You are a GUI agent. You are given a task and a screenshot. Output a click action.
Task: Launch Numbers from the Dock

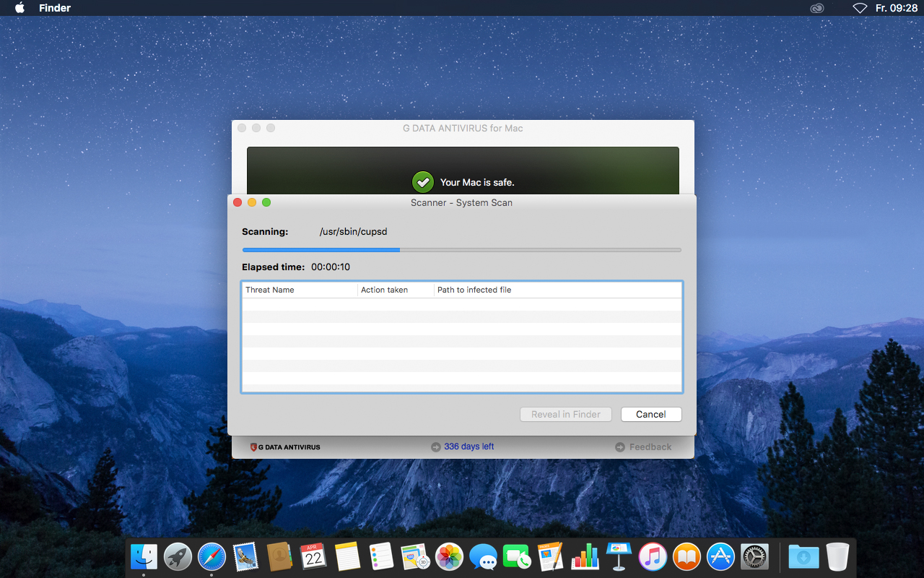pyautogui.click(x=585, y=556)
